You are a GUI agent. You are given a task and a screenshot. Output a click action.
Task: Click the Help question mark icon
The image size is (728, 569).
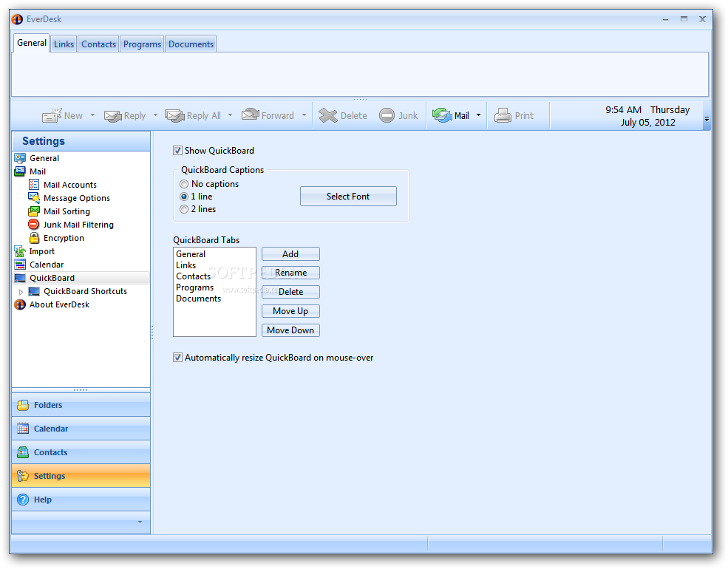[x=23, y=500]
